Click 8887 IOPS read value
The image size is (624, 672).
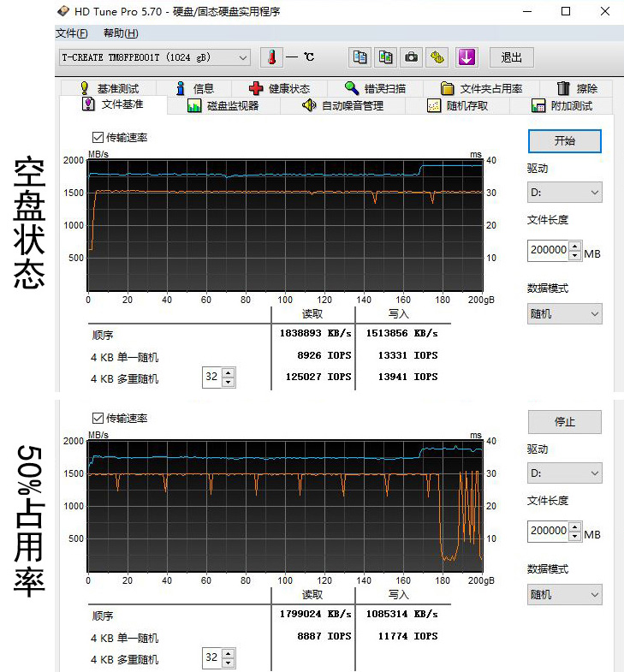(324, 636)
